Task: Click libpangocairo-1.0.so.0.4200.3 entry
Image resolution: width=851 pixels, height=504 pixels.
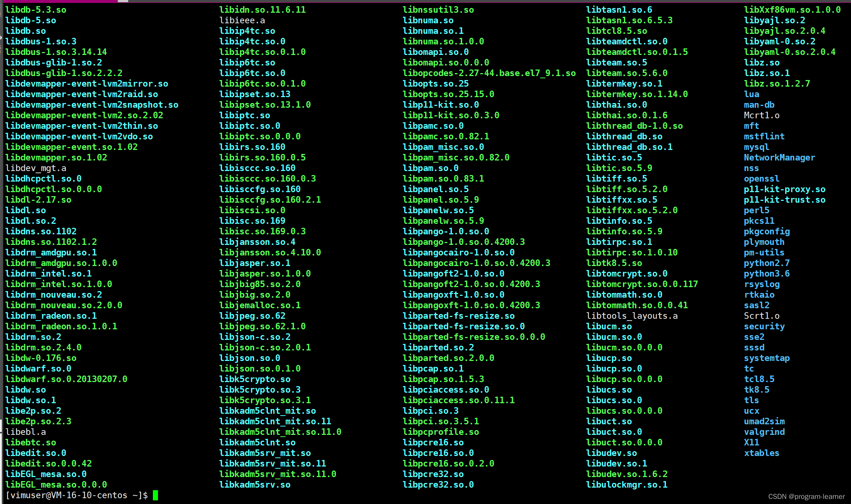Action: click(x=476, y=263)
